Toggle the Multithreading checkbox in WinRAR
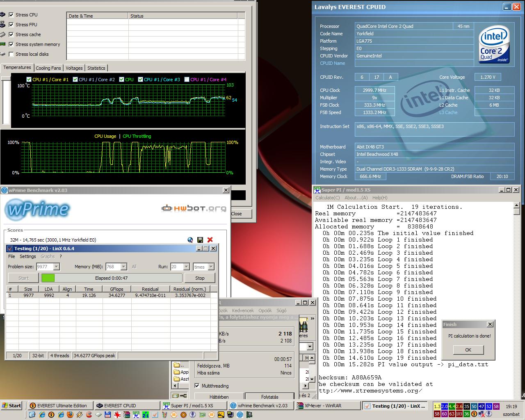Viewport: 525px width, 420px height. [x=197, y=386]
